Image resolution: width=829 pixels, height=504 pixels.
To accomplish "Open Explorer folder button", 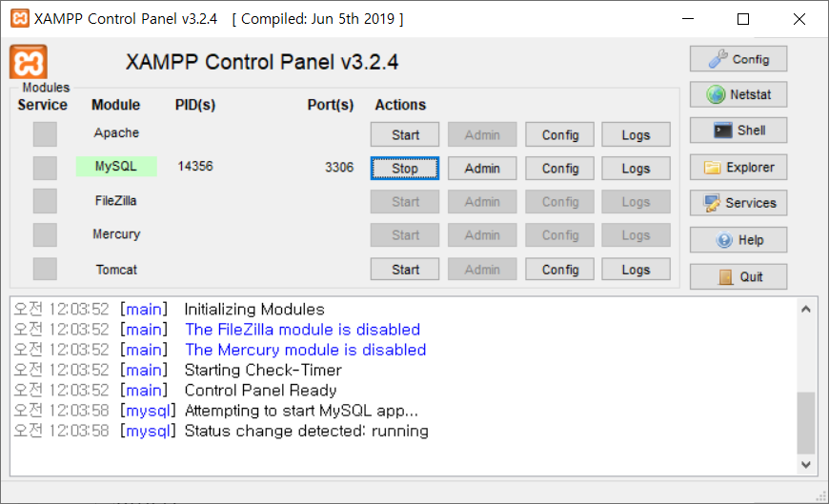I will 738,167.
